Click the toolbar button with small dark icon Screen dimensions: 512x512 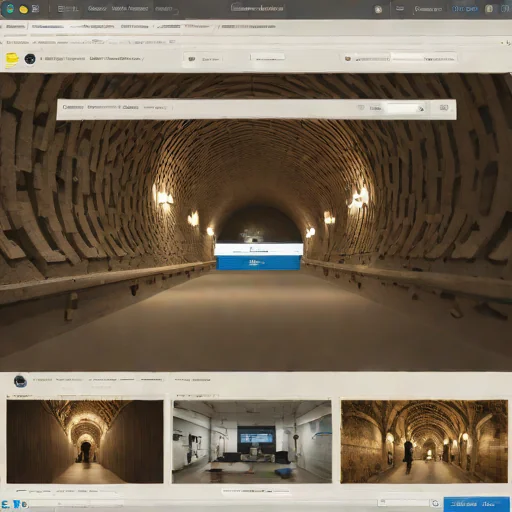pos(204,59)
